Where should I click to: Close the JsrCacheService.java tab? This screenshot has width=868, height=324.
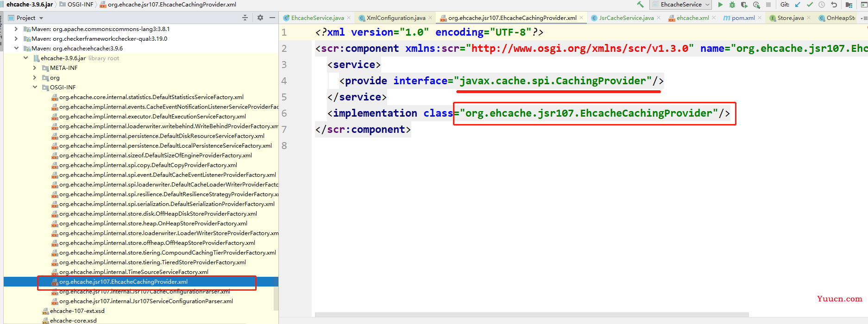[659, 18]
